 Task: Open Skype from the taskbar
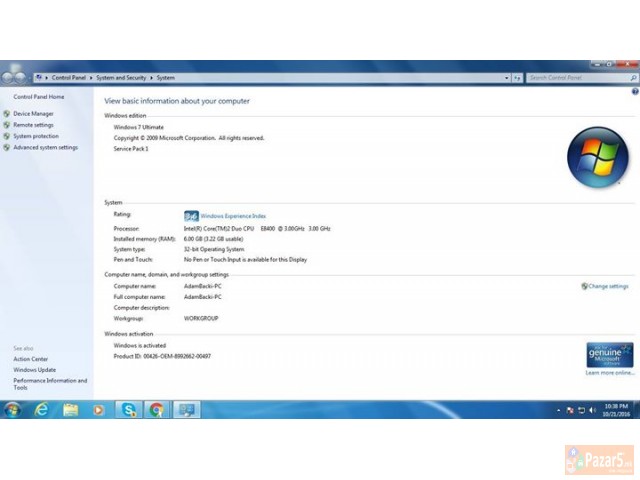click(x=129, y=410)
